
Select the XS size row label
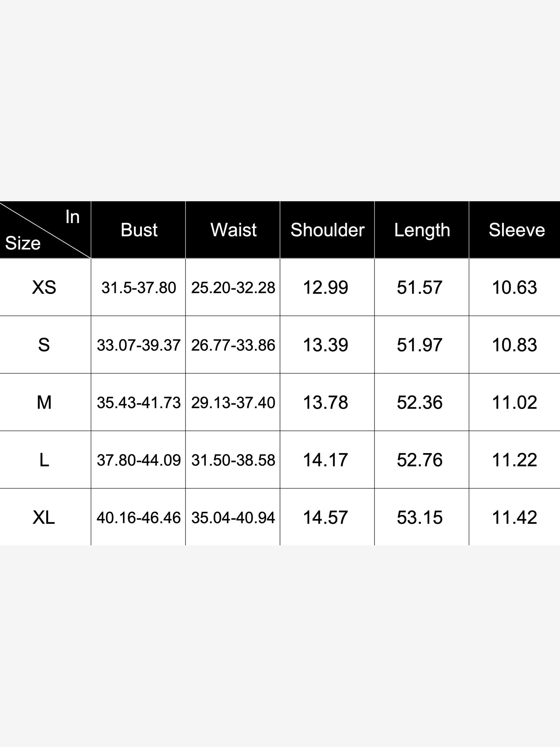(x=44, y=287)
